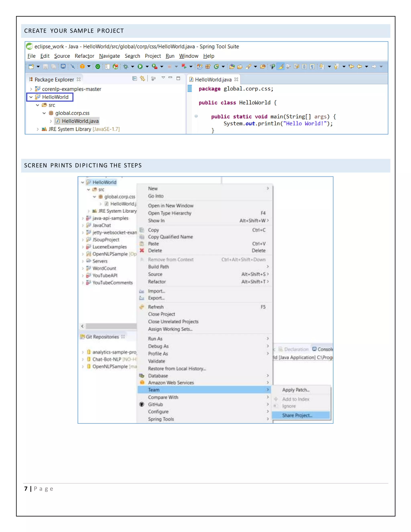Click the green Run button in toolbar
This screenshot has height=532, width=411.
click(140, 66)
